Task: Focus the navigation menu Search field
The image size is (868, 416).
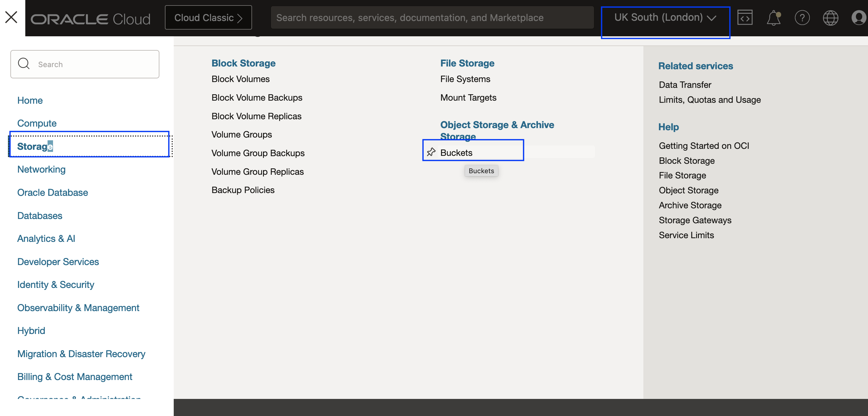Action: [x=85, y=64]
